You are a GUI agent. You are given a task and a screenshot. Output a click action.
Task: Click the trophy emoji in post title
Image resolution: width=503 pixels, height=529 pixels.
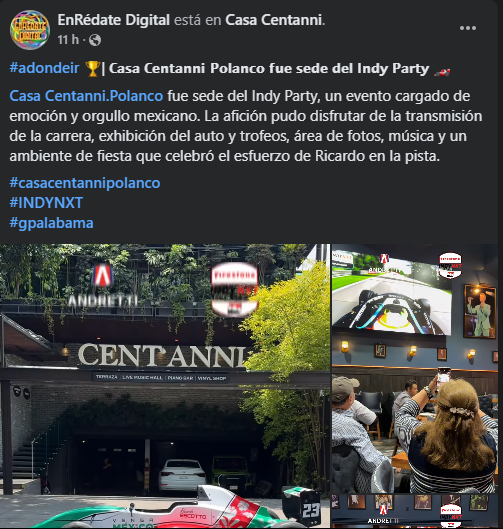click(92, 68)
